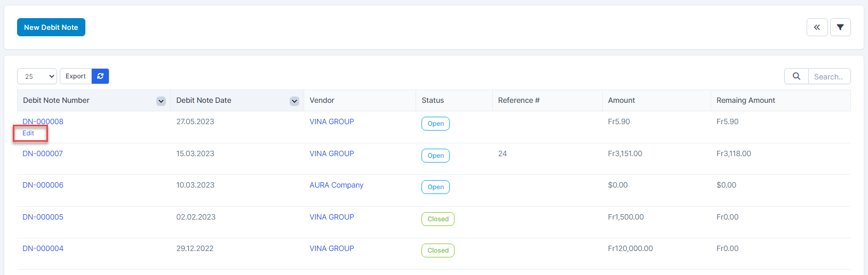Click Edit under DN-000008
This screenshot has width=868, height=275.
28,133
